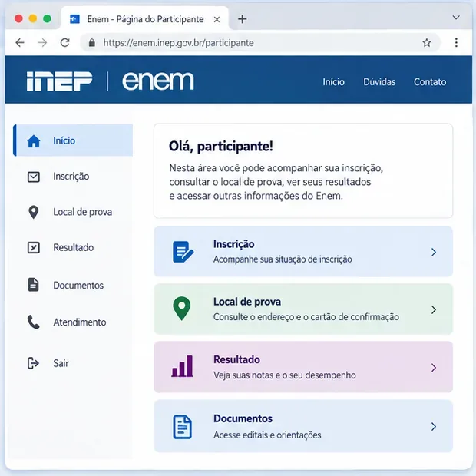Open Atendimento label in the sidebar

(x=80, y=322)
